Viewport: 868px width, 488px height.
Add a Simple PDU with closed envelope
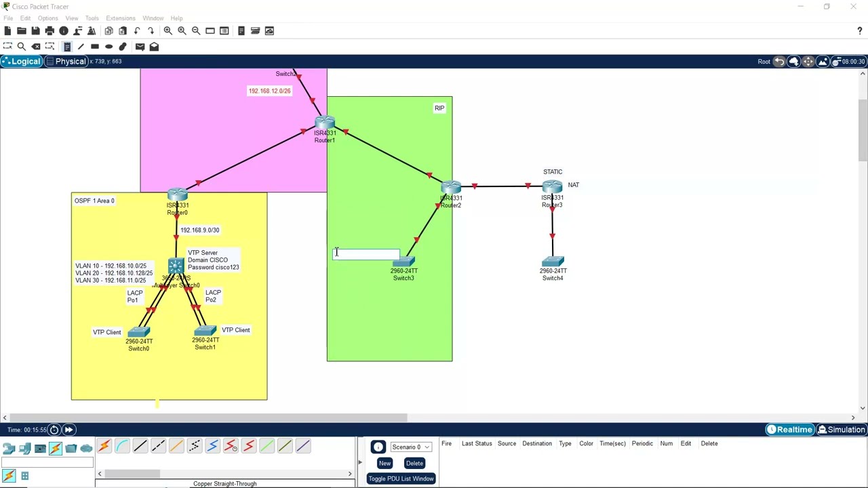[x=140, y=46]
